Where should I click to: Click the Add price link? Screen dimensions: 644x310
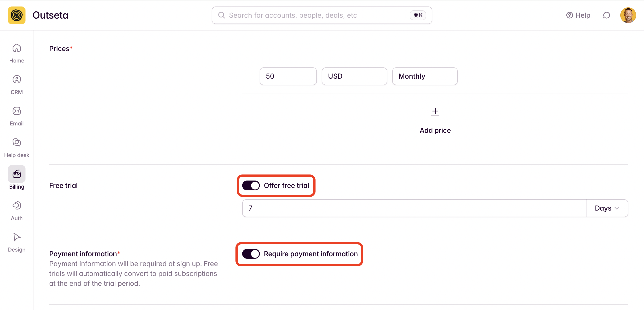click(435, 130)
